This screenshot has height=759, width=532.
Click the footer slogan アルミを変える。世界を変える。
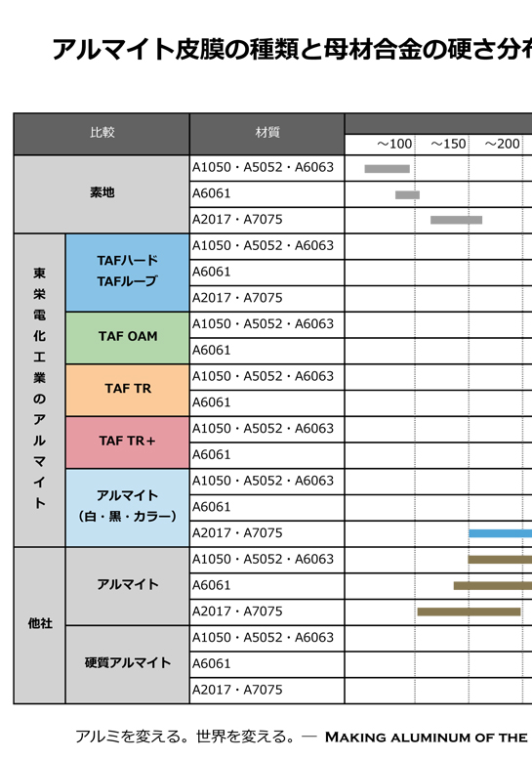point(185,737)
